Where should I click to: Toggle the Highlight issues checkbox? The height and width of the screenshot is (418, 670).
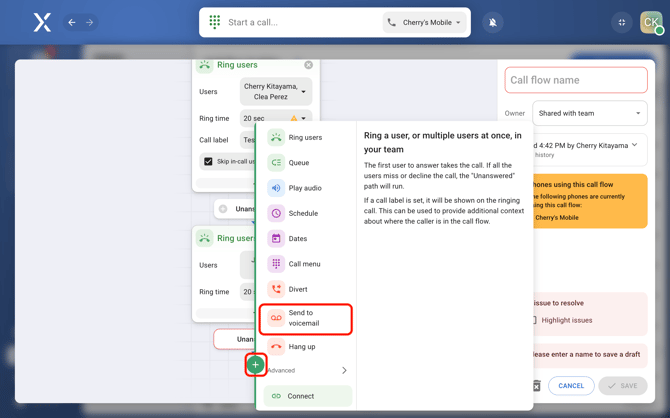[x=534, y=320]
